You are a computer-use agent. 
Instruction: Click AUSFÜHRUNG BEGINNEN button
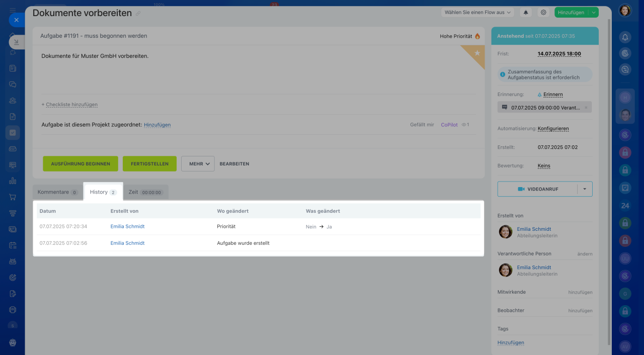[80, 164]
